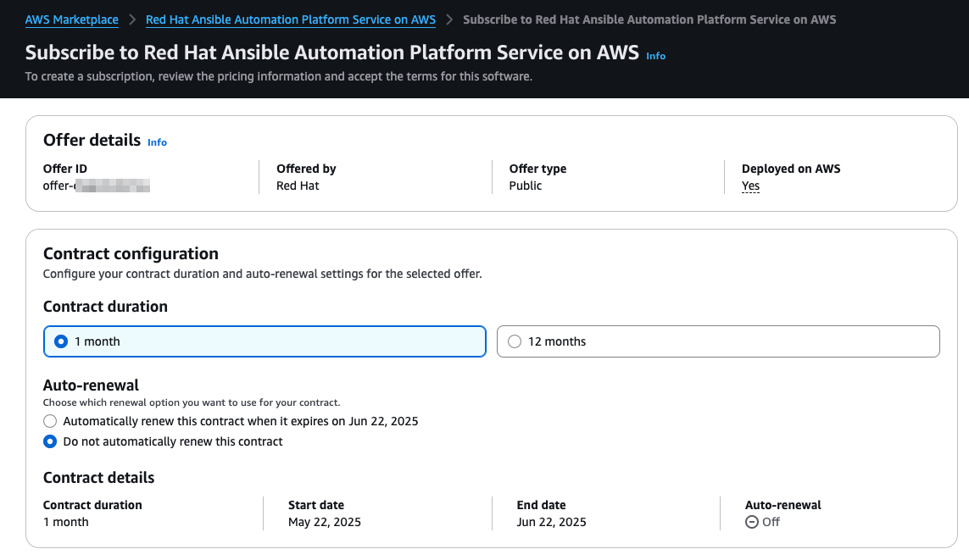969x560 pixels.
Task: Go to Red Hat Ansible Automation Platform breadcrumb
Action: [x=291, y=19]
